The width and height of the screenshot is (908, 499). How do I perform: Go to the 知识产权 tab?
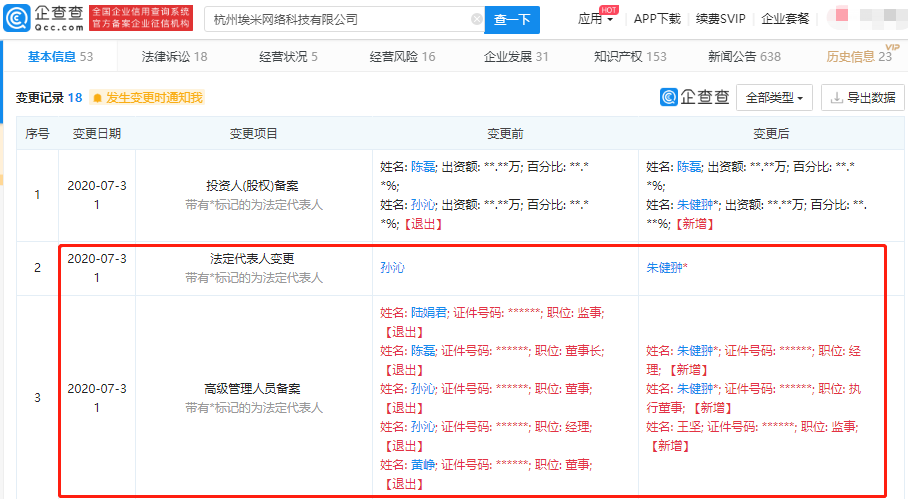[629, 57]
